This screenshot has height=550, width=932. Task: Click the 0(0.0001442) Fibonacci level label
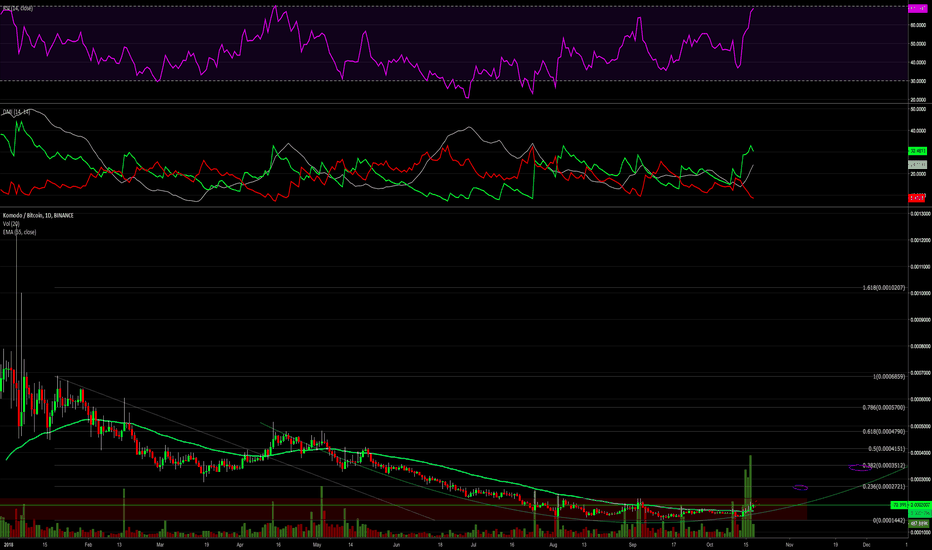(x=889, y=520)
